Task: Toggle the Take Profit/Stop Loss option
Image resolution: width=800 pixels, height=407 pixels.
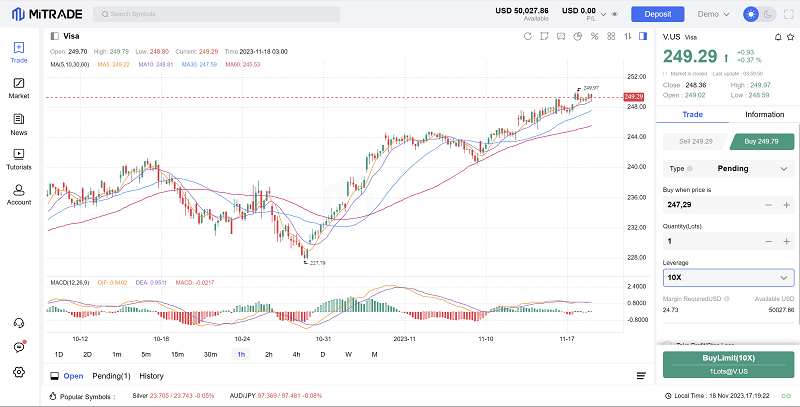Action: coord(669,344)
